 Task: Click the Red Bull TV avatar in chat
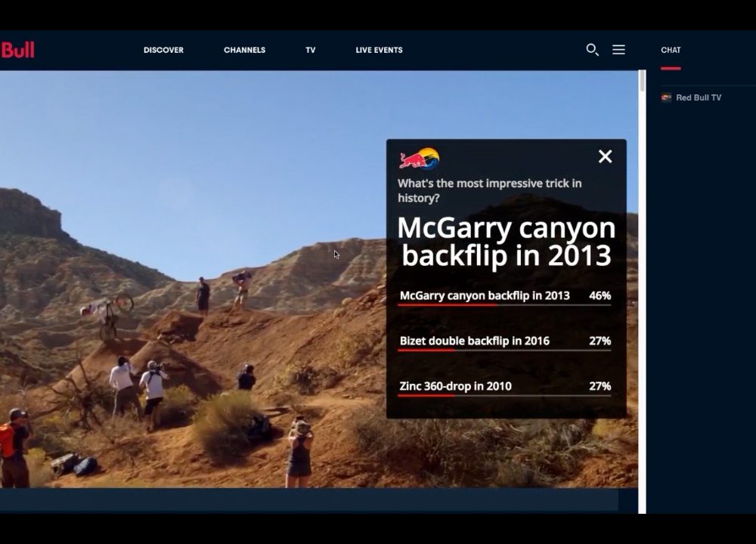click(666, 97)
